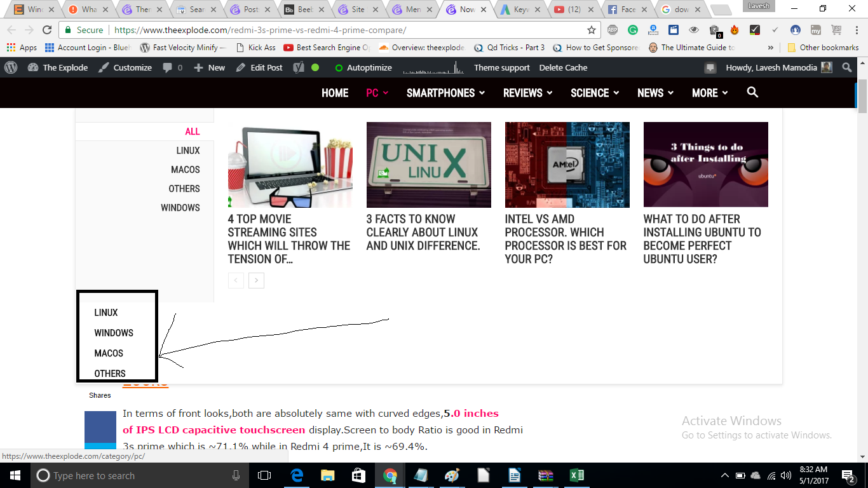This screenshot has height=488, width=868.
Task: Expand the PC navigation menu
Action: click(376, 93)
